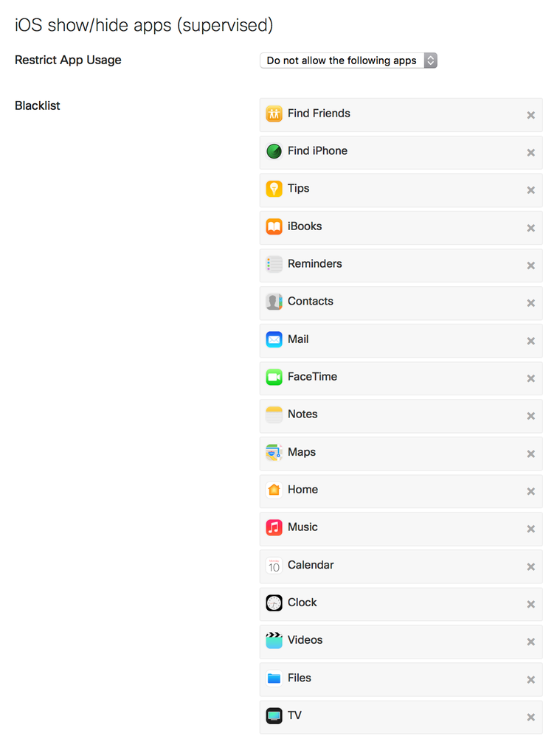Click the Tips lightbulb icon
The height and width of the screenshot is (736, 560).
click(x=274, y=189)
